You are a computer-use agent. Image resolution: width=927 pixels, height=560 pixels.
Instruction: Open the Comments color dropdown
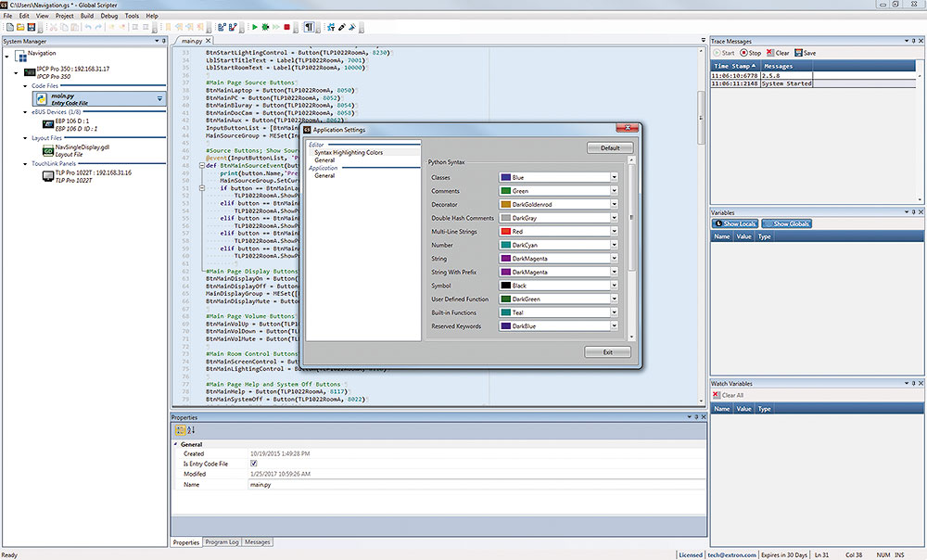click(613, 191)
